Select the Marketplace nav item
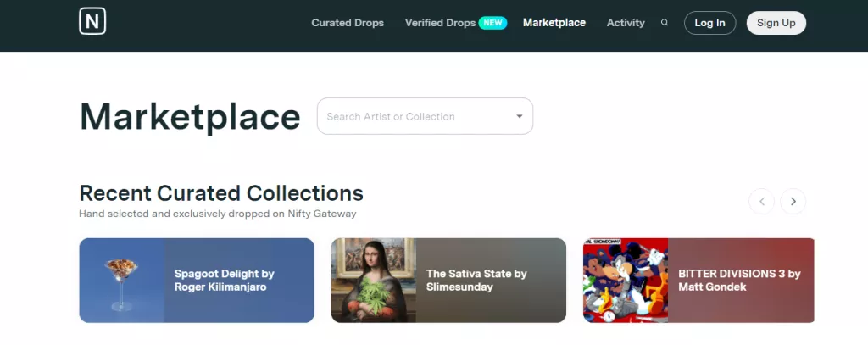Image resolution: width=868 pixels, height=345 pixels. [554, 23]
